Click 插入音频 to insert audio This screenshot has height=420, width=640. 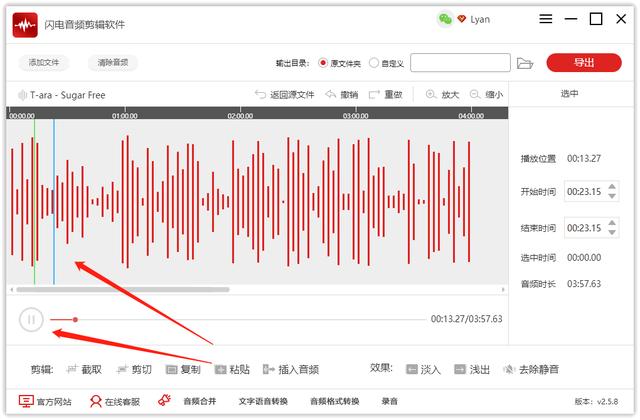point(291,370)
